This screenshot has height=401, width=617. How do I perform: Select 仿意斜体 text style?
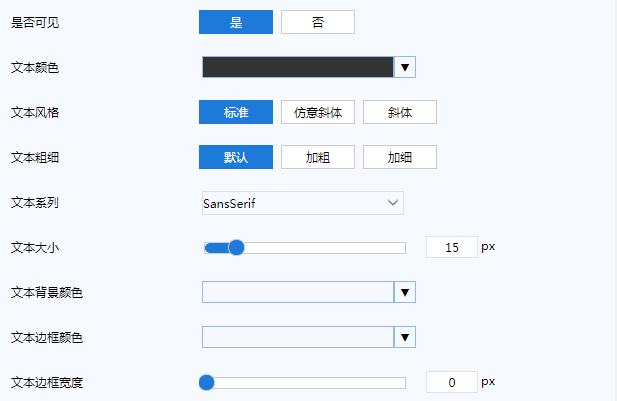click(x=318, y=112)
